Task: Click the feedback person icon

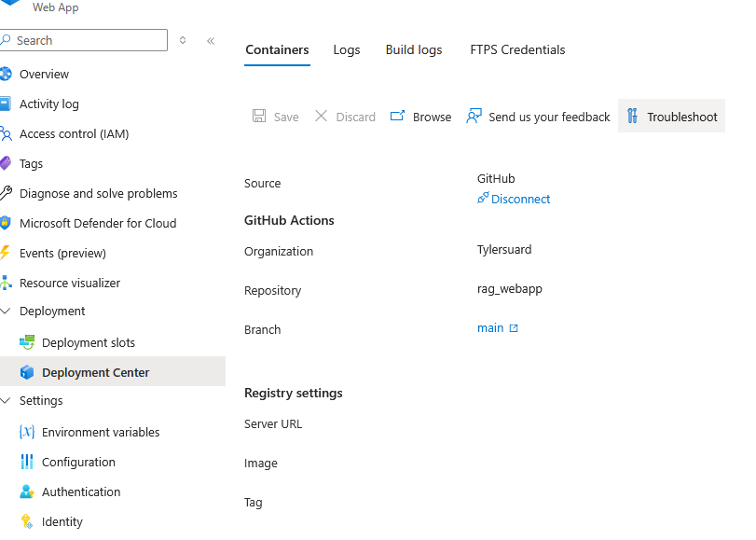Action: pyautogui.click(x=474, y=116)
